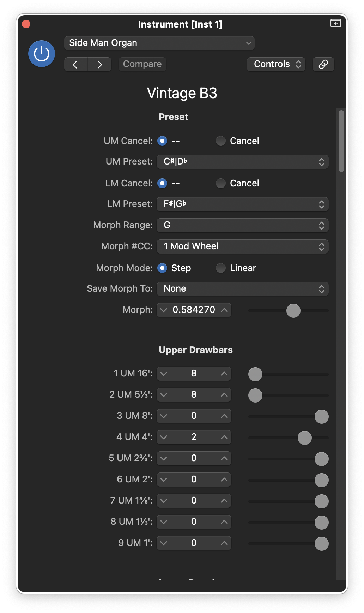364x613 pixels.
Task: Click the 5 UM 2⅔' drawbar slider thumb
Action: pyautogui.click(x=322, y=459)
